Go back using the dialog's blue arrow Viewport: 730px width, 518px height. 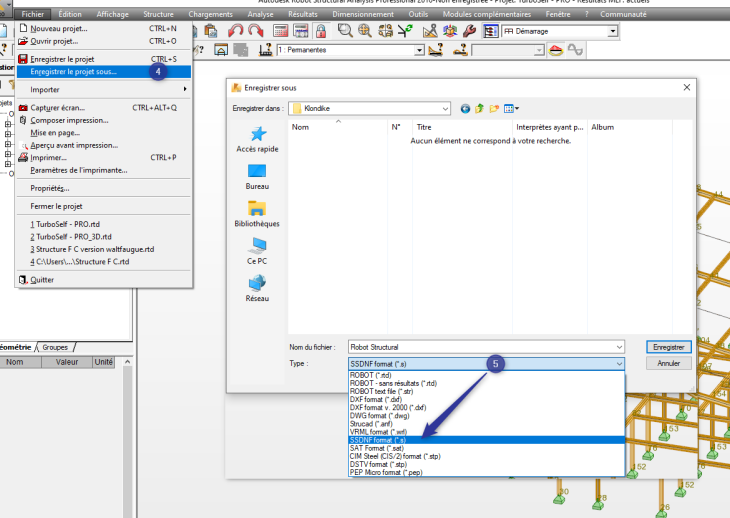click(x=465, y=108)
